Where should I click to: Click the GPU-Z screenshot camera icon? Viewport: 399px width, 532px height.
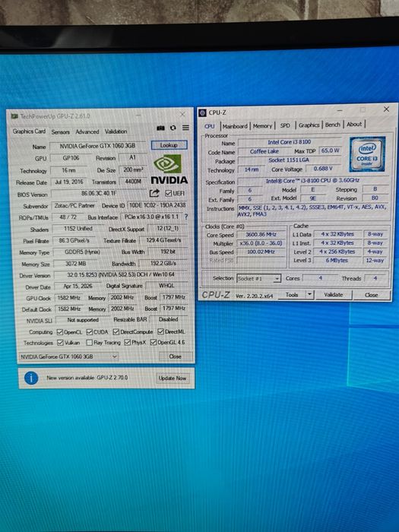[x=160, y=128]
